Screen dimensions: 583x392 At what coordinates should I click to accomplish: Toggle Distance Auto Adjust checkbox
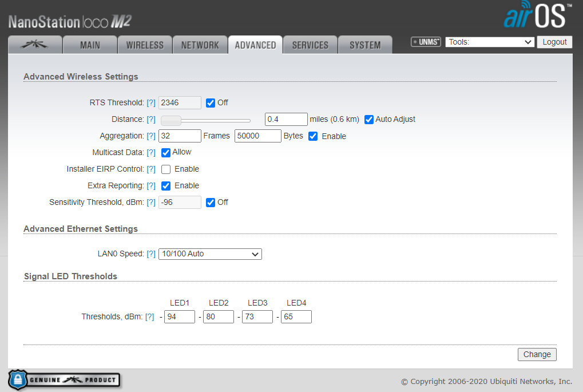(369, 120)
